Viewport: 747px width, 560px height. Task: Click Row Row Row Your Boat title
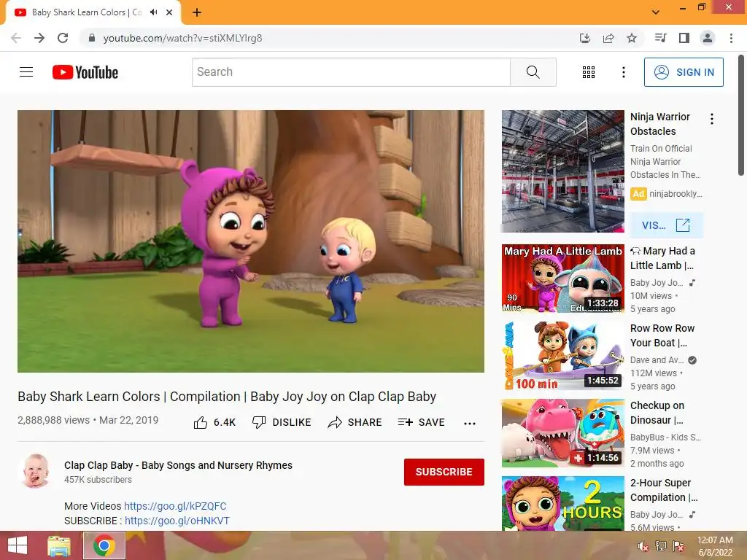[662, 335]
